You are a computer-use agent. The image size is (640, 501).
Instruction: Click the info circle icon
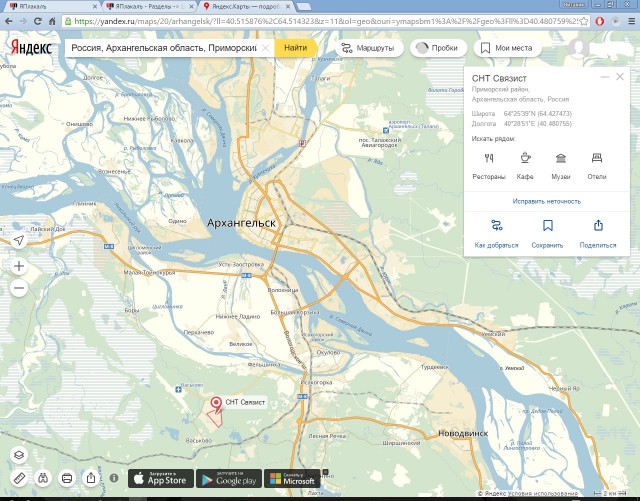tap(114, 478)
